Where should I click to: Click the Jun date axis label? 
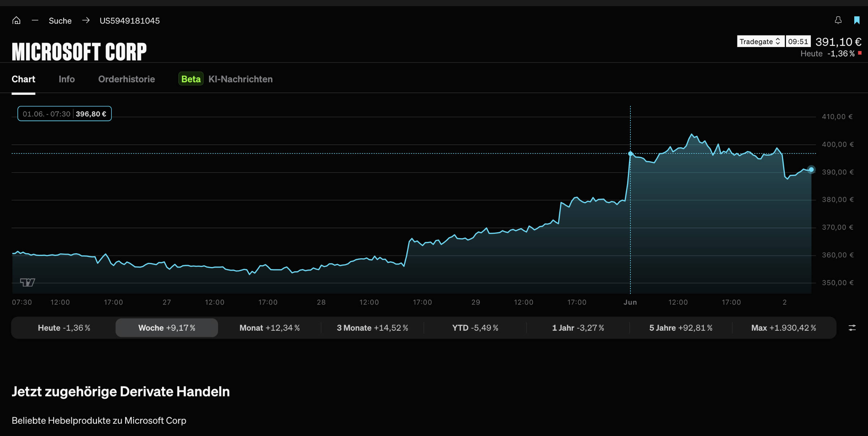630,302
